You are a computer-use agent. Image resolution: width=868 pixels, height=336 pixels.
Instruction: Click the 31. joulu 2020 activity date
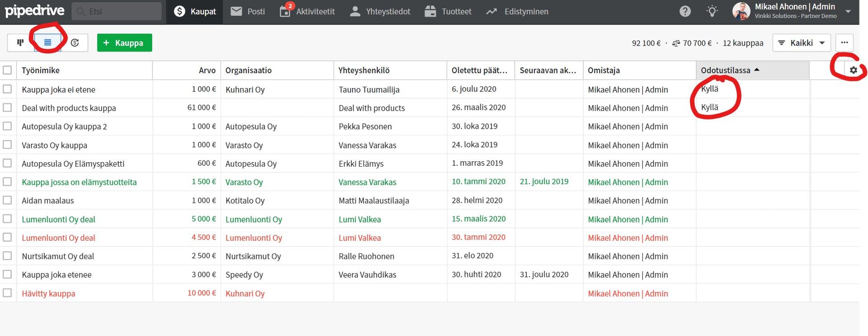[x=544, y=275]
